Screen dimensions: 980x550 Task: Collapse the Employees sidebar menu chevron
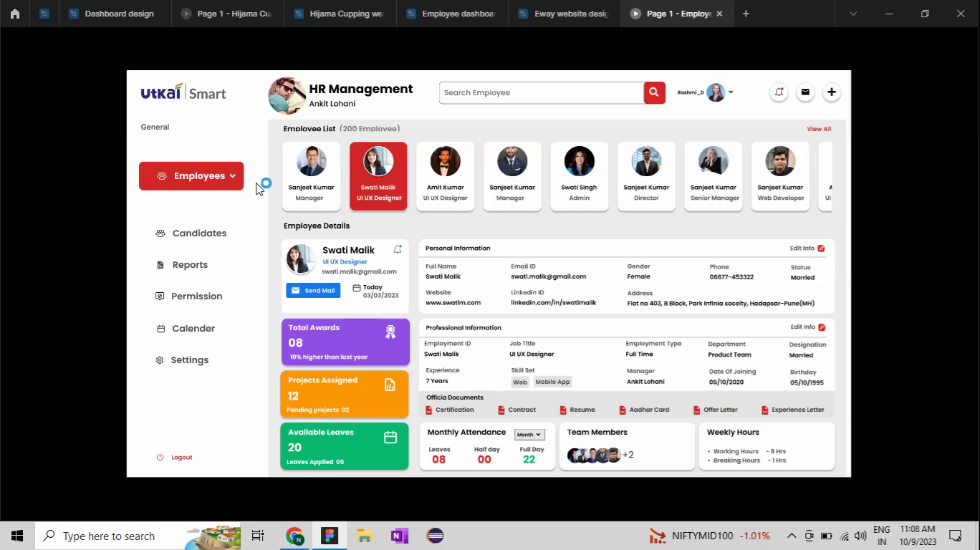(233, 175)
